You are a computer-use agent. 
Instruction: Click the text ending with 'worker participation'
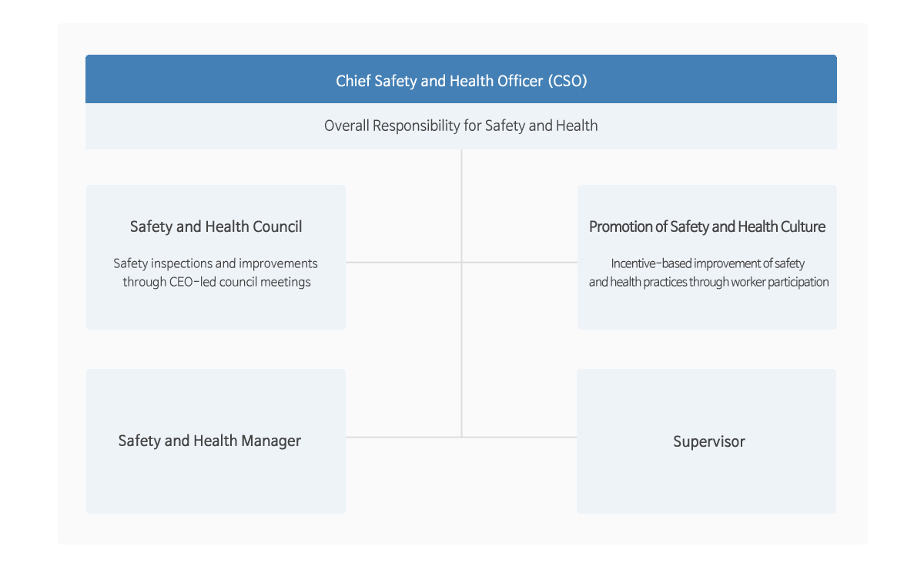click(708, 282)
